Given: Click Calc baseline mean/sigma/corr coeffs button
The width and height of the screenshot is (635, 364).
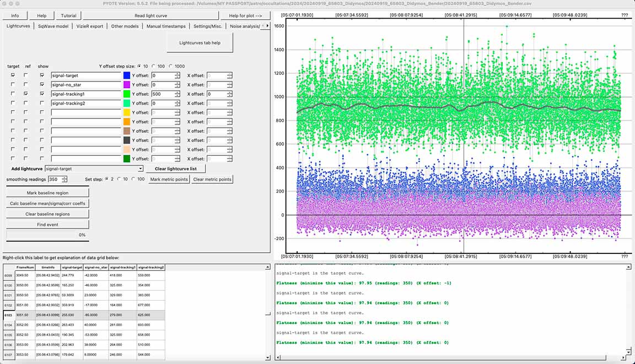Looking at the screenshot, I should point(47,203).
